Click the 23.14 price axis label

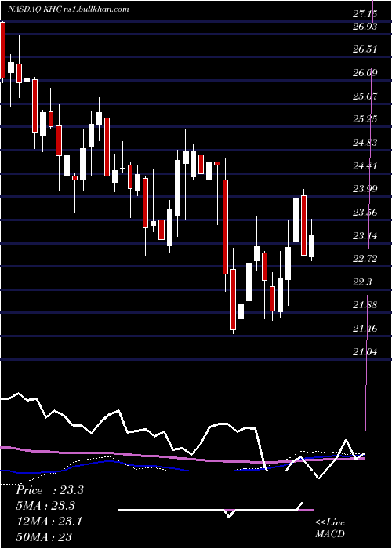click(365, 235)
